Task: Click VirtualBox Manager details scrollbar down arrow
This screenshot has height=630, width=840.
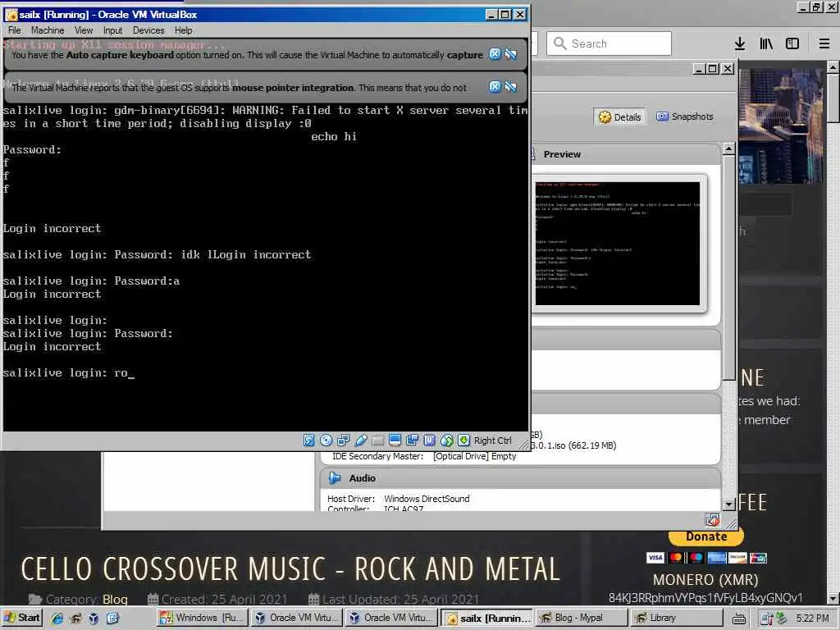Action: click(x=728, y=504)
